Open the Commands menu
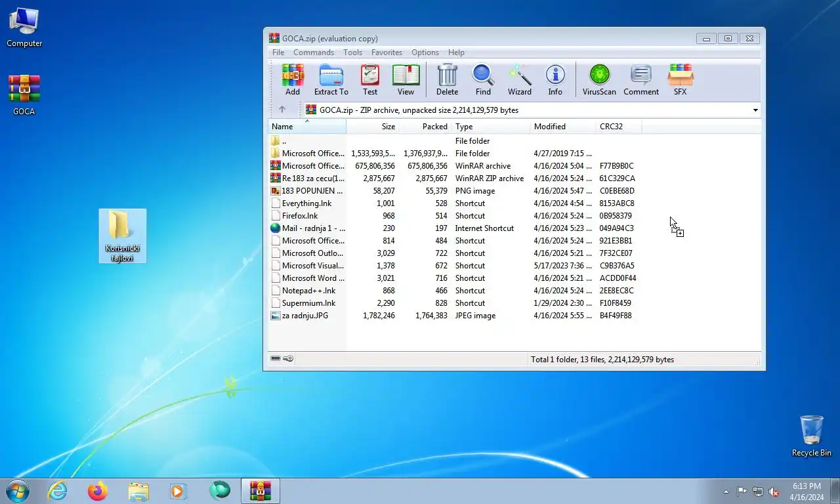This screenshot has width=840, height=504. click(x=314, y=52)
